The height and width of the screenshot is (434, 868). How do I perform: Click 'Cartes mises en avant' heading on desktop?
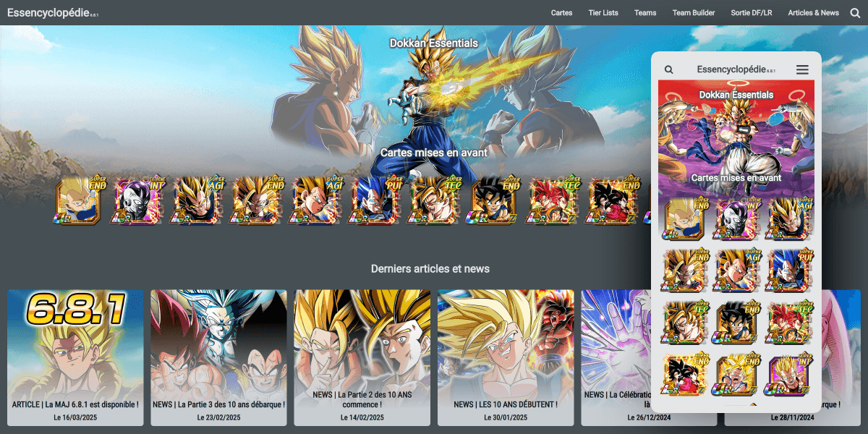click(434, 153)
